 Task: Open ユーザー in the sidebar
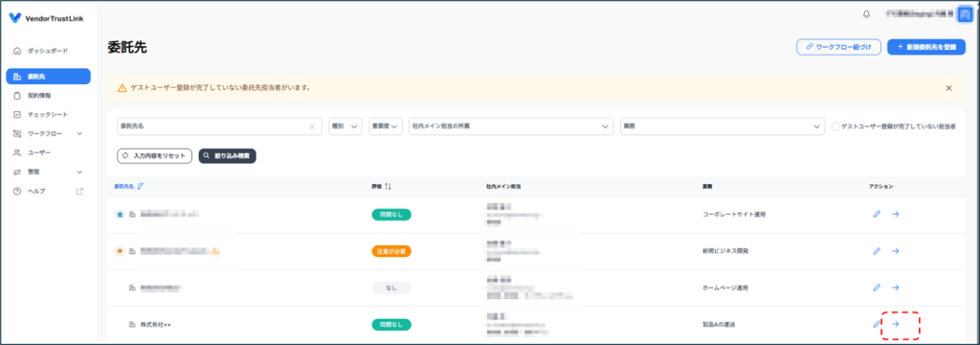click(48, 152)
